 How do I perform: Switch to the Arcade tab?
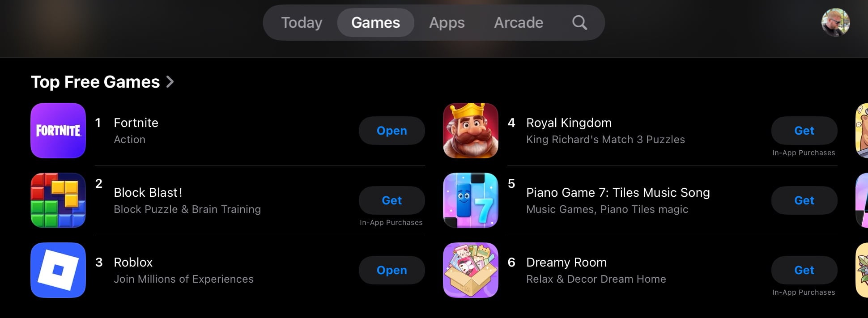pyautogui.click(x=519, y=22)
